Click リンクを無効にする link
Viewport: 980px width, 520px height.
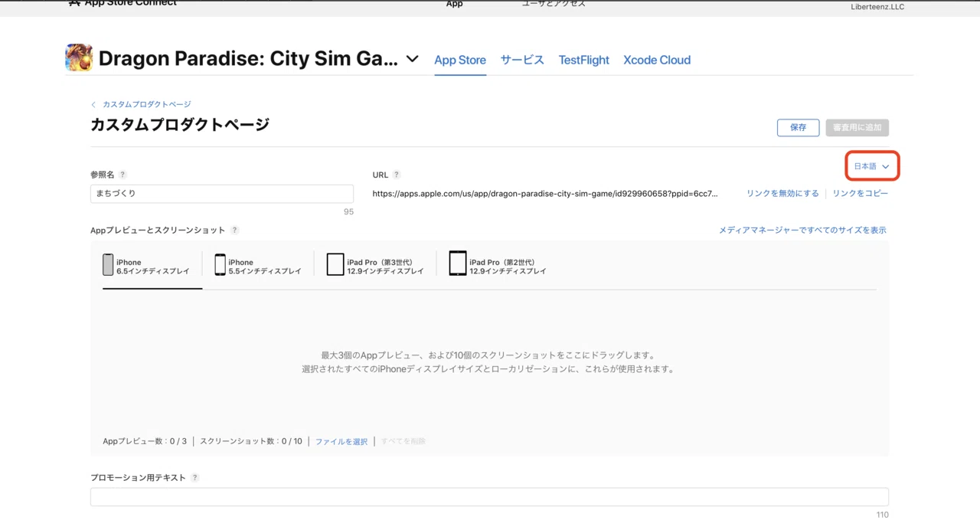(782, 194)
